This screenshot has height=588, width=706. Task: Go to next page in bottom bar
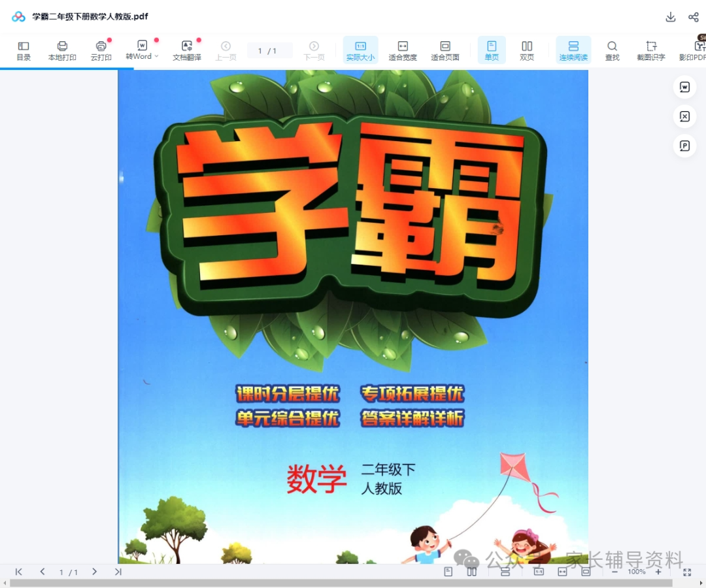point(94,572)
